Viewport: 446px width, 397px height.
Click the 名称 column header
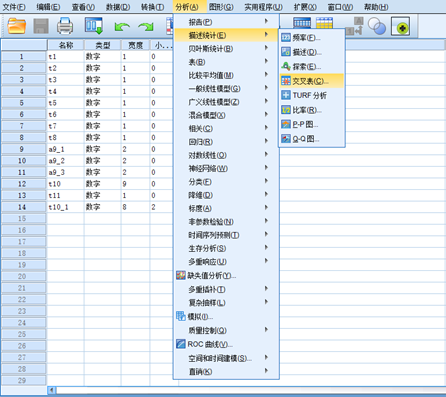(x=66, y=45)
